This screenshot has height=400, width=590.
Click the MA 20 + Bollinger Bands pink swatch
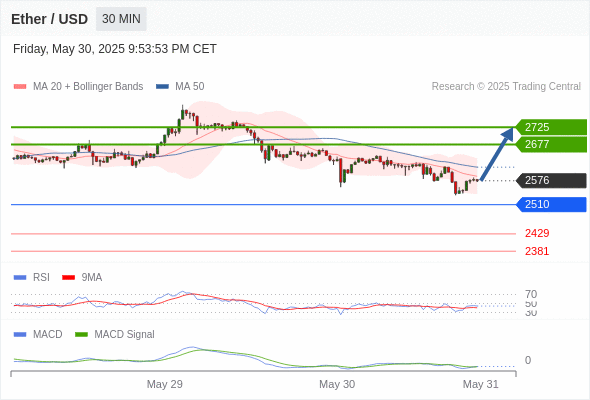[x=20, y=87]
